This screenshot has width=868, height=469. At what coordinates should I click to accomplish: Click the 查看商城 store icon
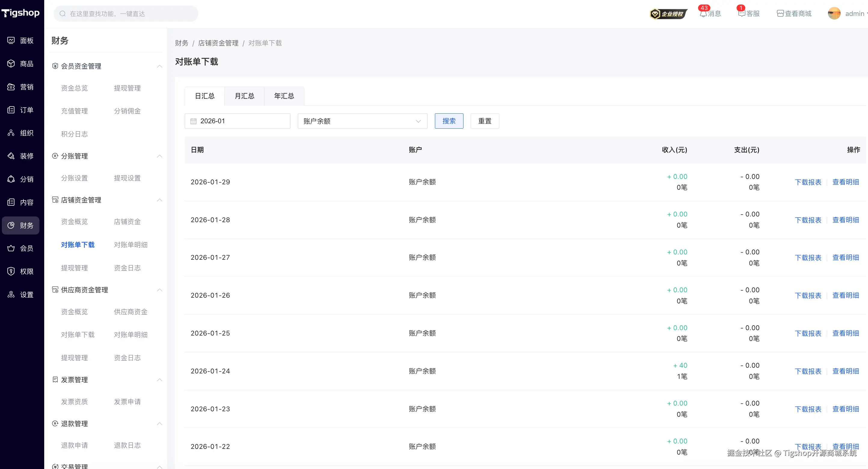(x=780, y=14)
